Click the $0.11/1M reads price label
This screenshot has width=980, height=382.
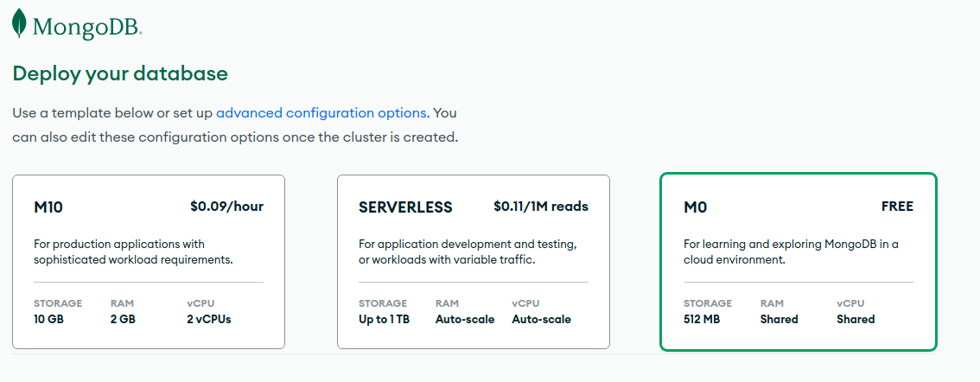pos(540,207)
